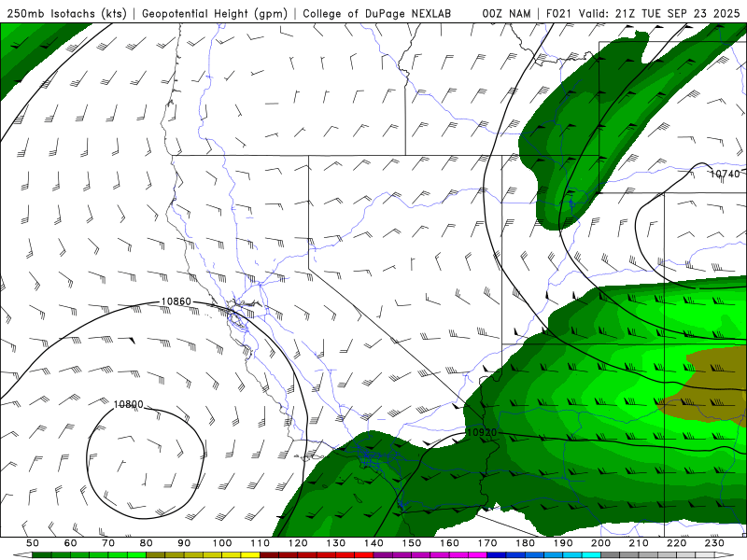This screenshot has height=560, width=747.
Task: Click the "F021" forecast hour text
Action: point(558,14)
